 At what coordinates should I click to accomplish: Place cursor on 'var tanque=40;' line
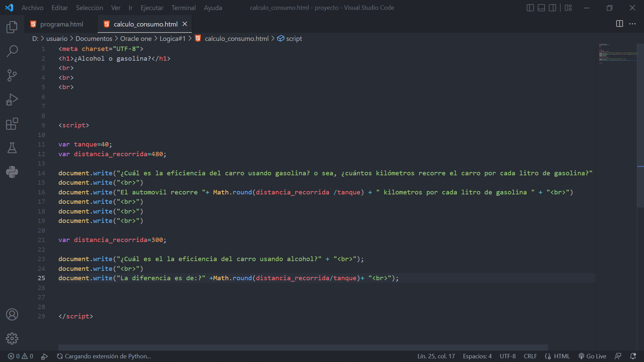pyautogui.click(x=85, y=144)
